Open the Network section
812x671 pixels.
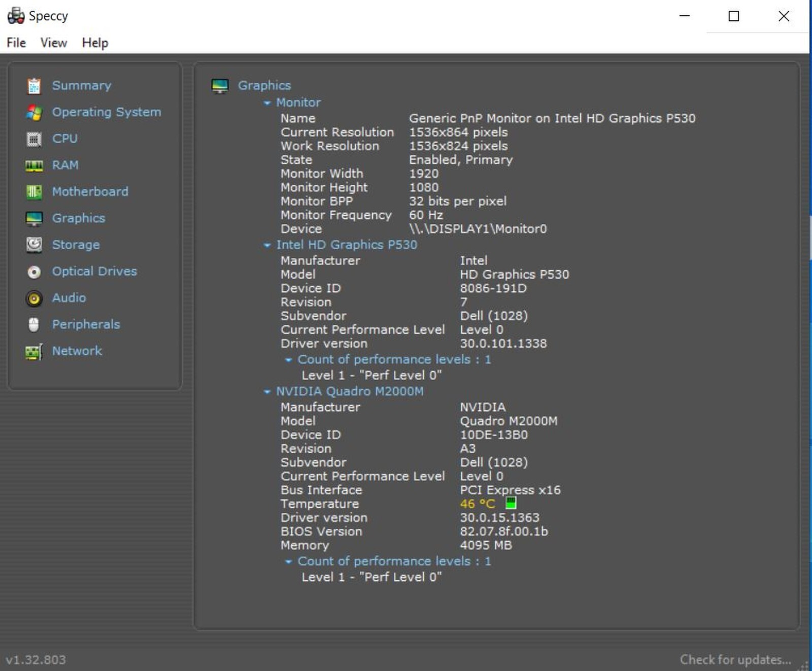coord(77,351)
